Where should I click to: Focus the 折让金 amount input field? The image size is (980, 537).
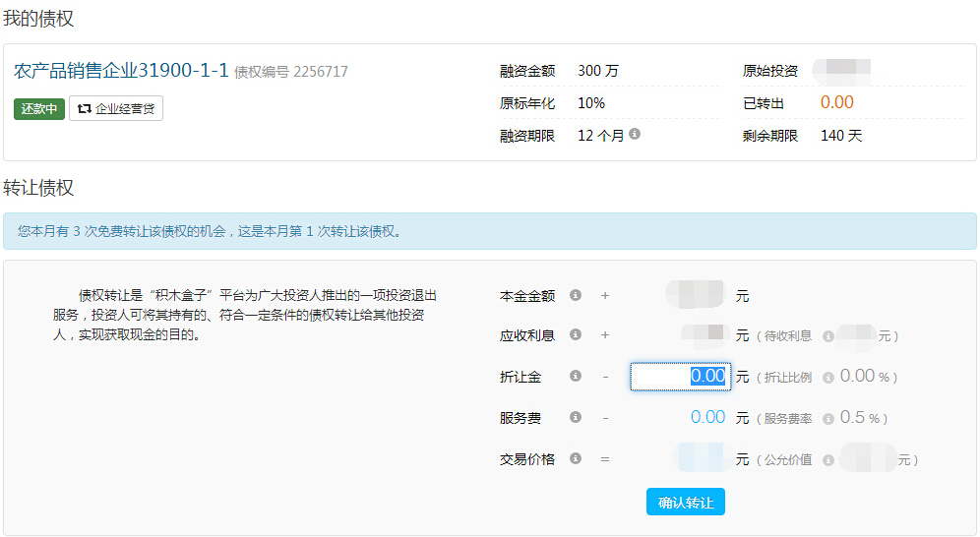tap(680, 377)
